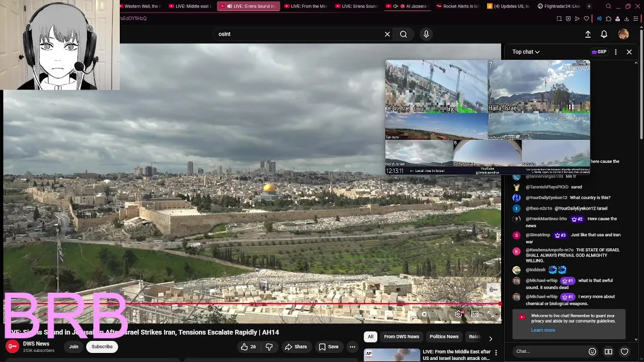Close the live chat panel

pos(629,52)
